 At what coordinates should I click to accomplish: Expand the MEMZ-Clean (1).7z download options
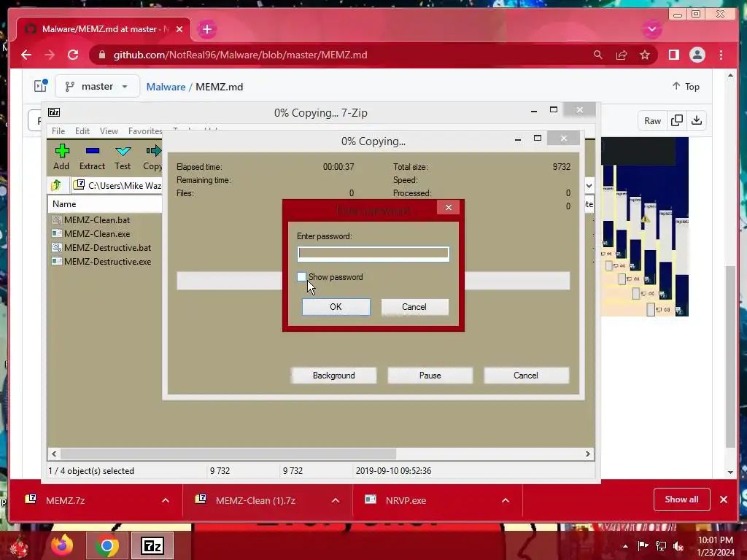[x=336, y=500]
